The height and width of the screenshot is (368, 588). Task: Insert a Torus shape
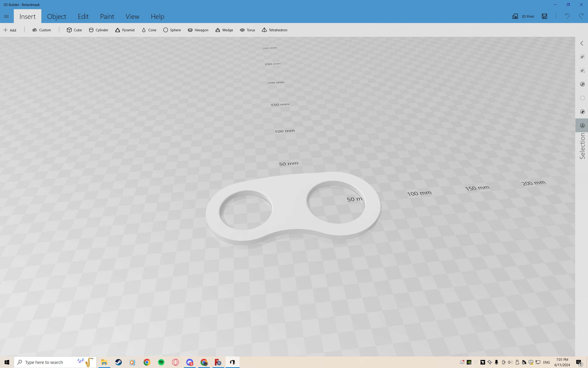tap(247, 30)
